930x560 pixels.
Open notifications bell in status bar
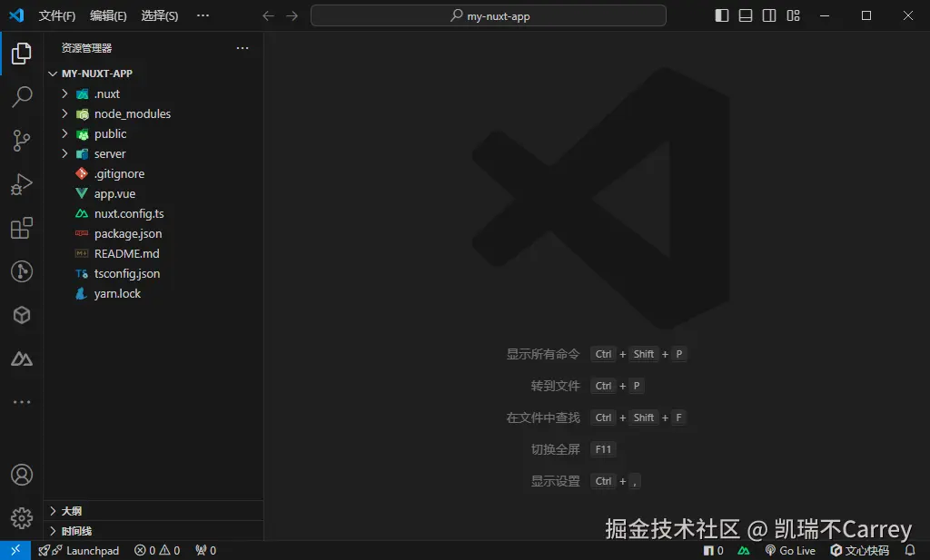click(910, 551)
